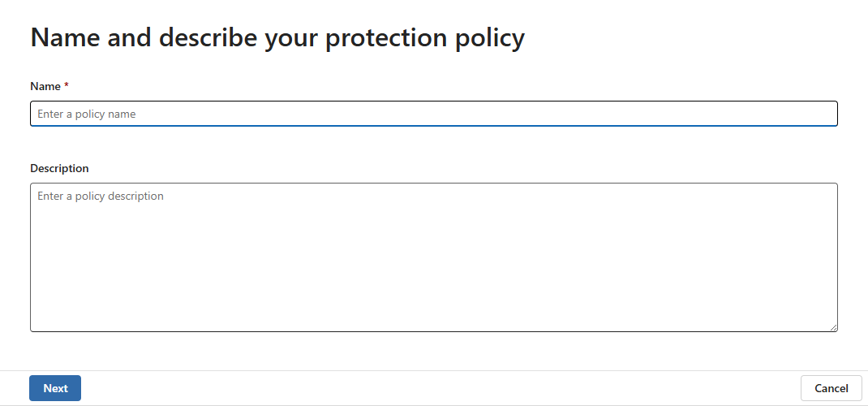Viewport: 868px width, 406px height.
Task: Click the Description box resize handle
Action: click(833, 327)
